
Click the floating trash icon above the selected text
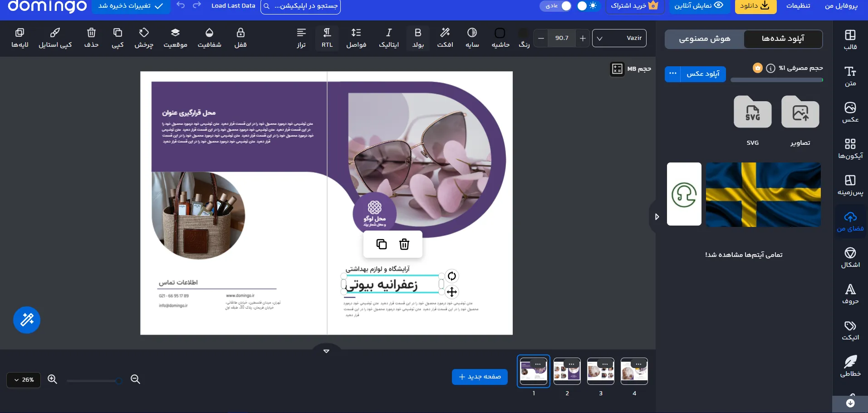point(404,244)
